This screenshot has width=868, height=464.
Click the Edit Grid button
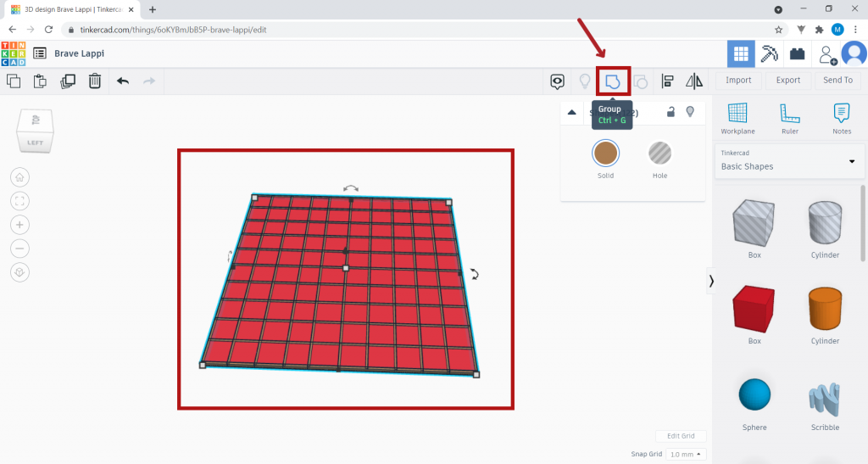click(681, 436)
